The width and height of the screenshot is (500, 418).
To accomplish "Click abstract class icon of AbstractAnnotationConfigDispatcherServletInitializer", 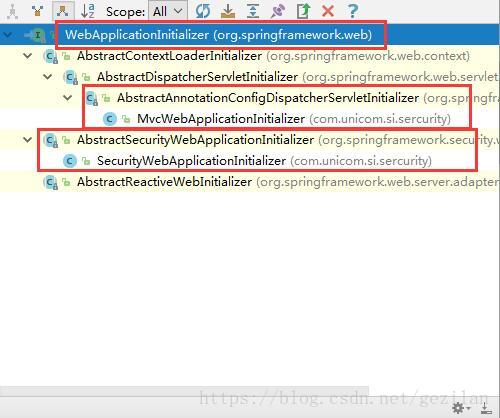I will pos(91,98).
